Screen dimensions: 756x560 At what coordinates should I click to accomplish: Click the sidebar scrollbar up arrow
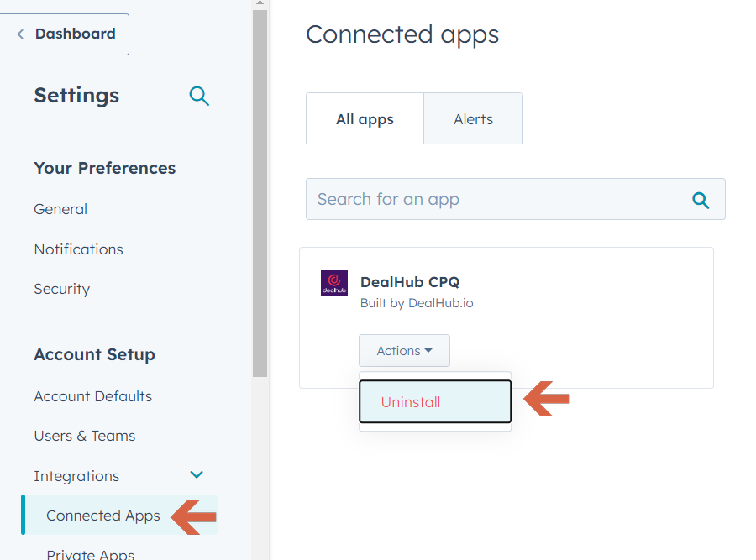click(x=260, y=3)
